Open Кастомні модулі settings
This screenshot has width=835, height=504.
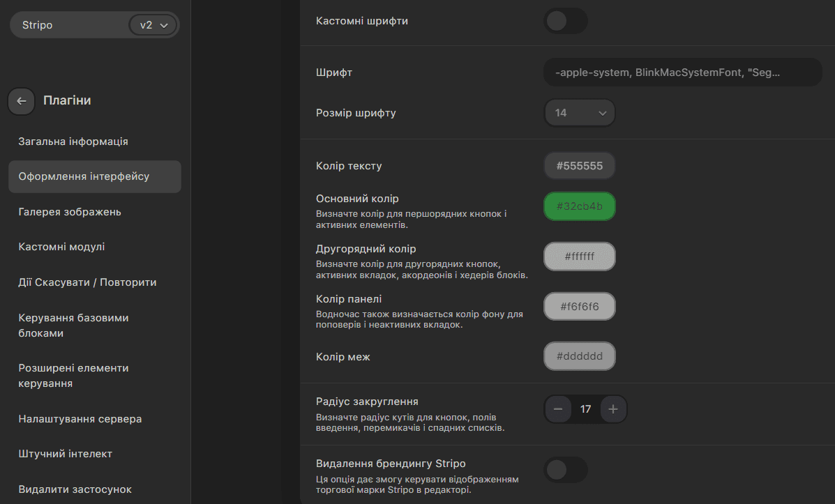[x=61, y=247]
